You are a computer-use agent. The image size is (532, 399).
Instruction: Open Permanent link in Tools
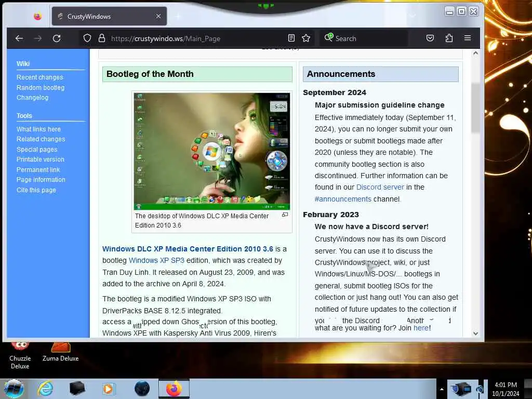coord(38,170)
